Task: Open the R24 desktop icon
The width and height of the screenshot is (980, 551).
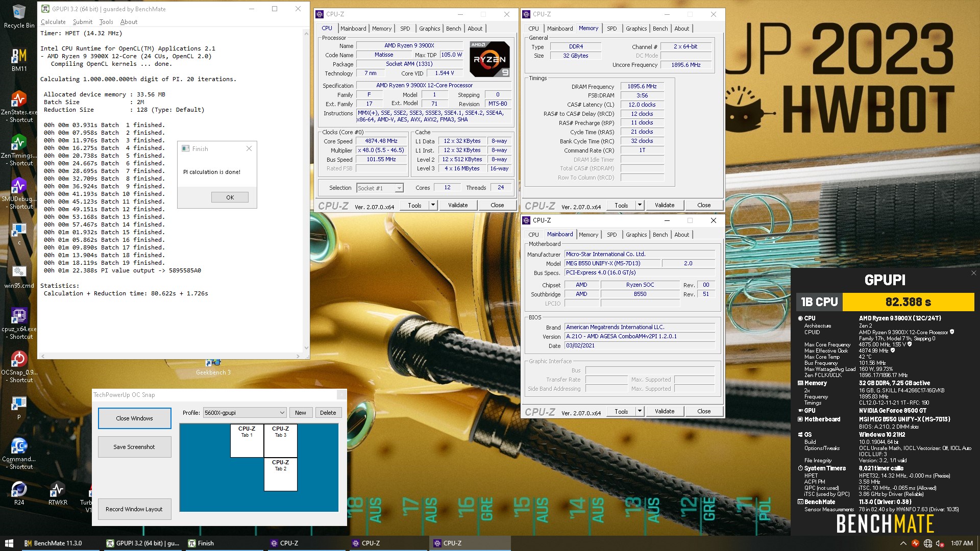Action: click(x=19, y=493)
